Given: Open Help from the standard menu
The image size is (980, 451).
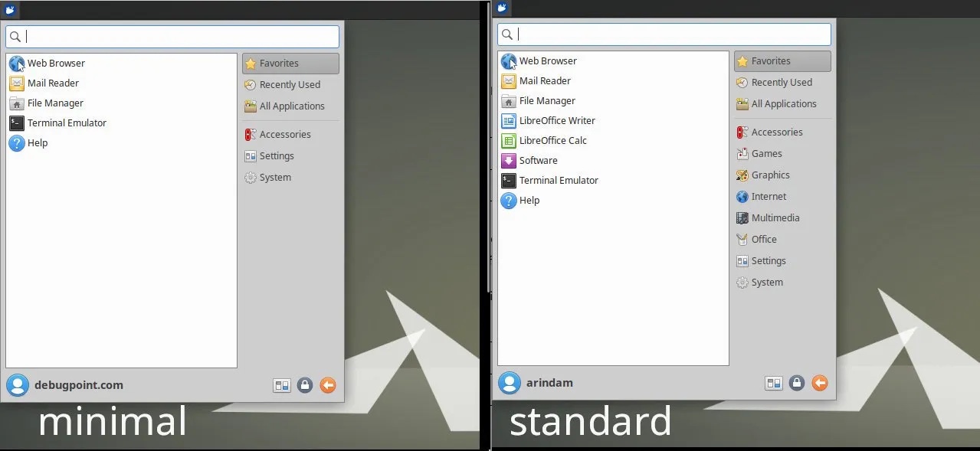Looking at the screenshot, I should point(529,200).
